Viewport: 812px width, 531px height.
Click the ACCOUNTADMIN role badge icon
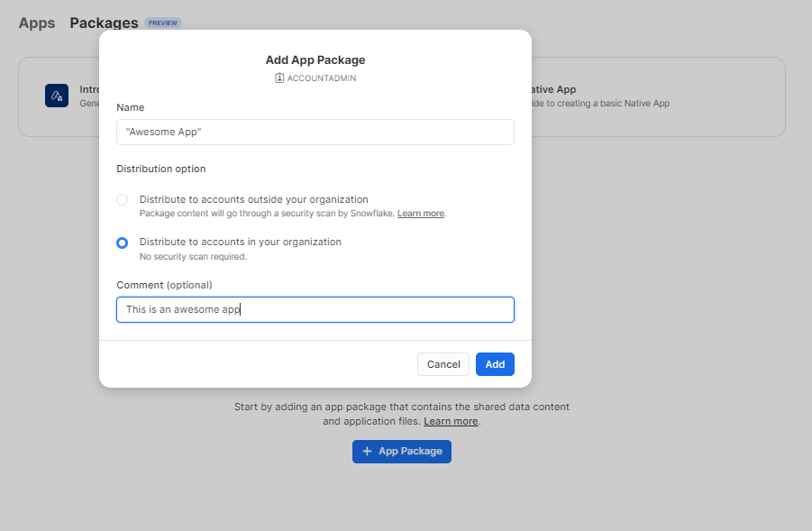coord(278,78)
